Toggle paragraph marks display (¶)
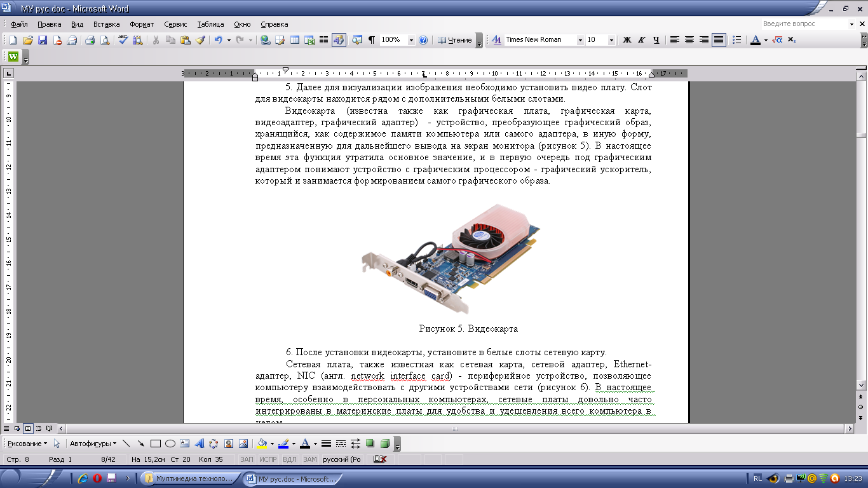The width and height of the screenshot is (868, 488). [372, 40]
